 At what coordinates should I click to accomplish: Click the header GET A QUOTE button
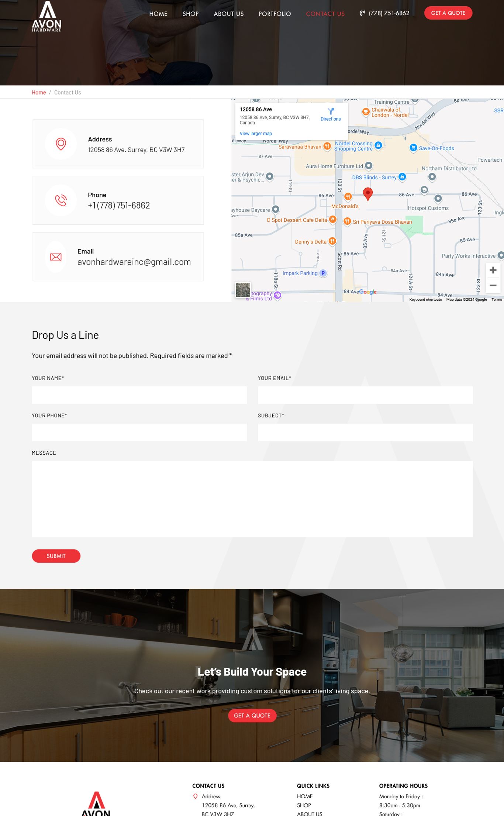448,13
